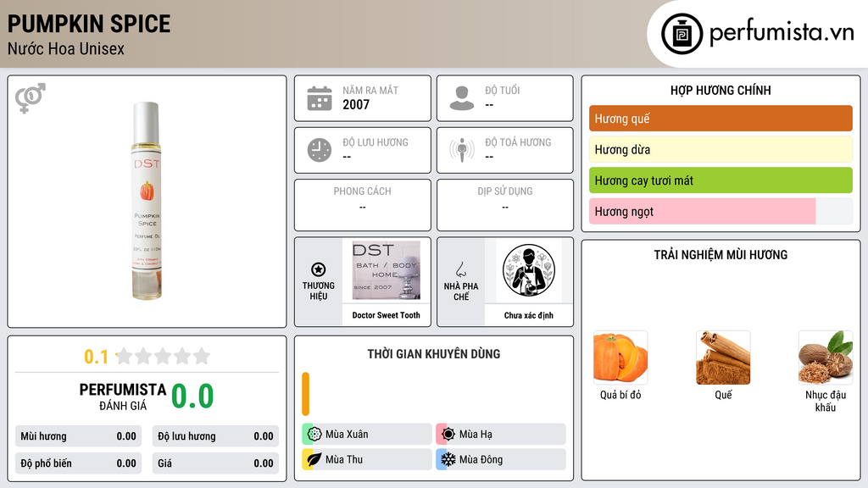The height and width of the screenshot is (488, 868).
Task: Click the star badge icon above Thương hiệu
Action: (319, 269)
